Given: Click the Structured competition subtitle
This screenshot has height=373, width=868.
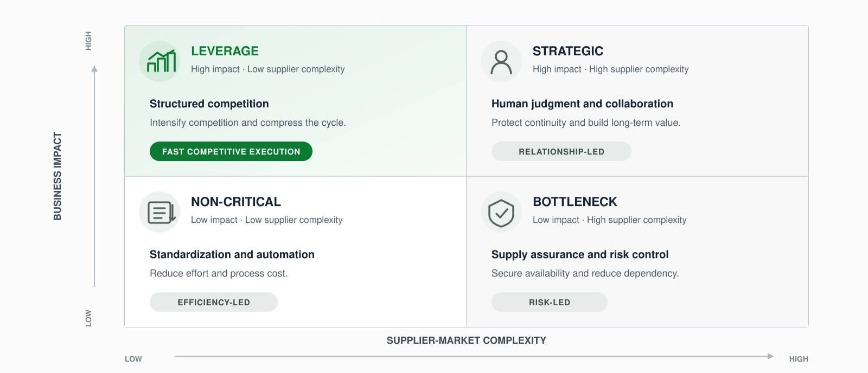Looking at the screenshot, I should click(209, 104).
